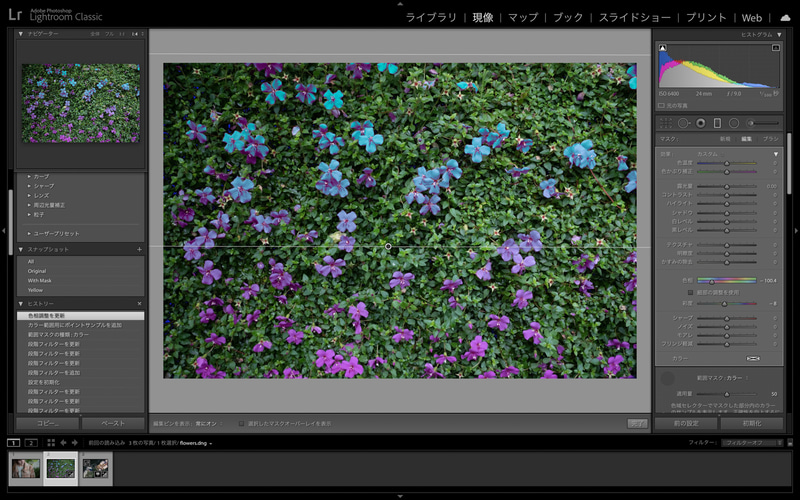Select 色相調整を更新 history step
Viewport: 800px width, 500px height.
(81, 316)
